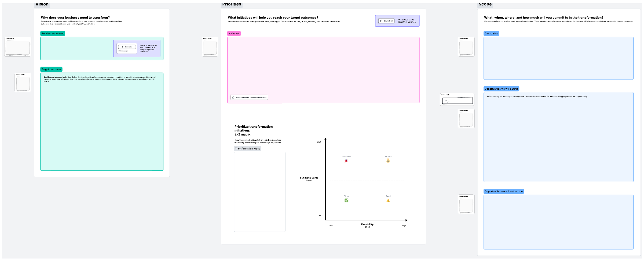Click the party popper icon under Quick wins
644x262 pixels.
click(x=346, y=161)
